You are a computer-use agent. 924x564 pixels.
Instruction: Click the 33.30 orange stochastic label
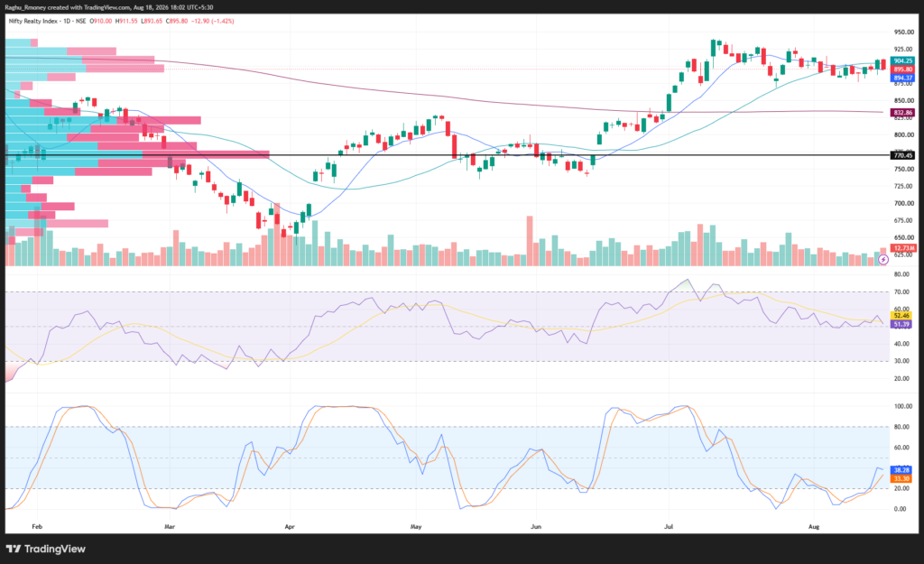pos(901,478)
